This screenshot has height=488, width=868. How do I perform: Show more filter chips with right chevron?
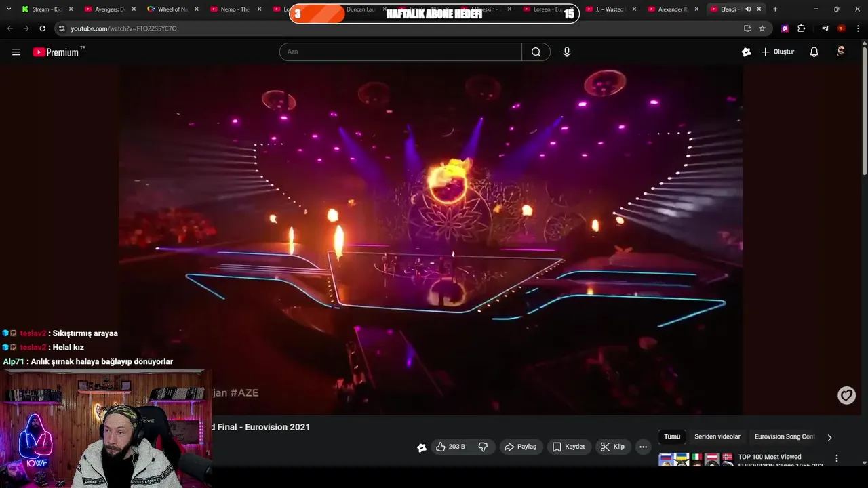pos(829,438)
